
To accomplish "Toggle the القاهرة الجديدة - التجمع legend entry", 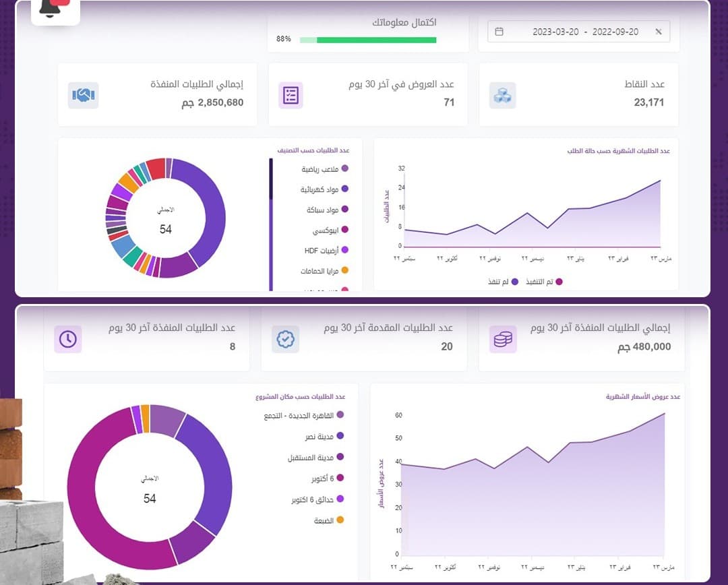I will tap(303, 415).
